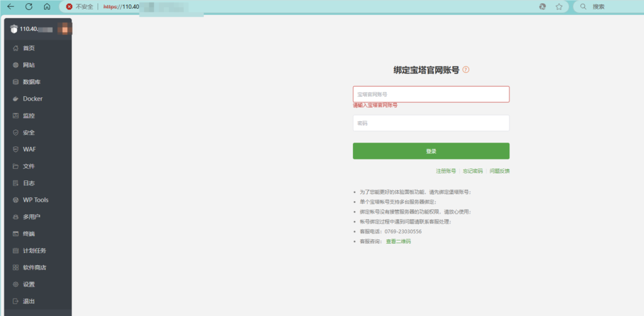The height and width of the screenshot is (316, 644).
Task: Click the red insecure-site warning icon
Action: click(x=69, y=6)
